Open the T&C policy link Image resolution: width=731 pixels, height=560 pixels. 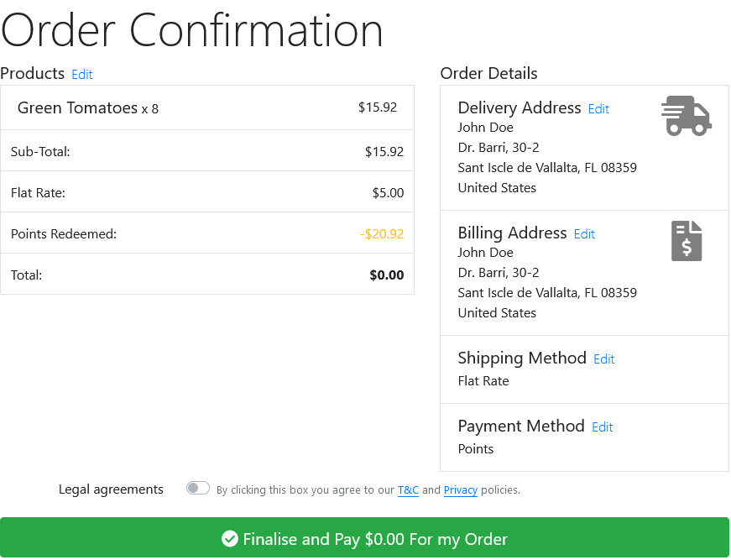(x=408, y=490)
